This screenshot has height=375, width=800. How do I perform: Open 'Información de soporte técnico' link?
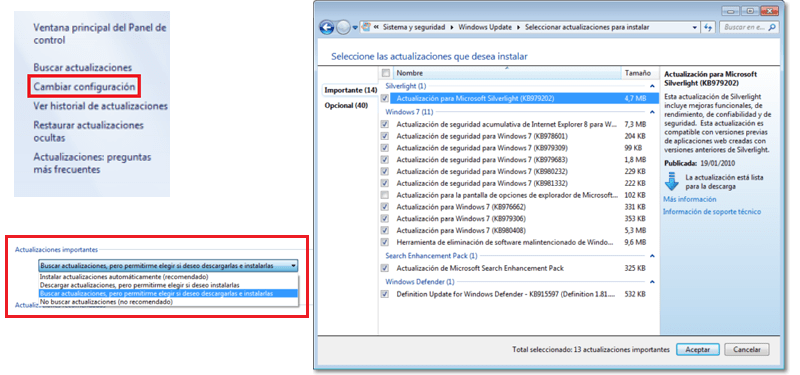click(712, 212)
